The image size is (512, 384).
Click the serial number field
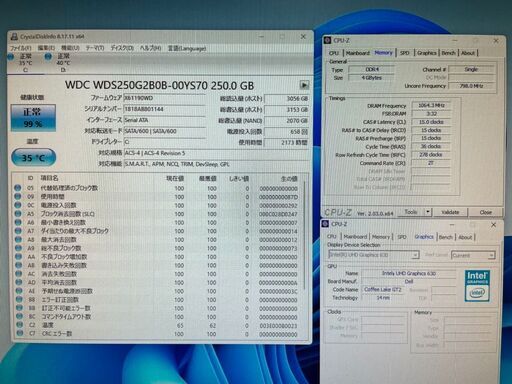164,109
